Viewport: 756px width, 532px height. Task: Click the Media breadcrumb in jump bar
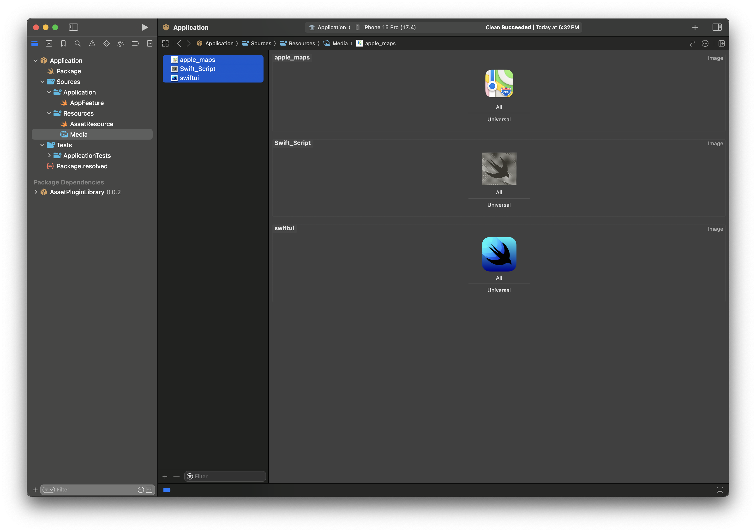[336, 43]
